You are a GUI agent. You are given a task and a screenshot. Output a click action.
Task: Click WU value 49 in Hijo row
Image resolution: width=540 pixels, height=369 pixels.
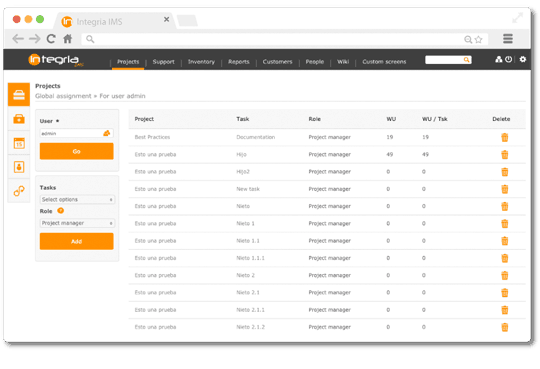coord(390,154)
